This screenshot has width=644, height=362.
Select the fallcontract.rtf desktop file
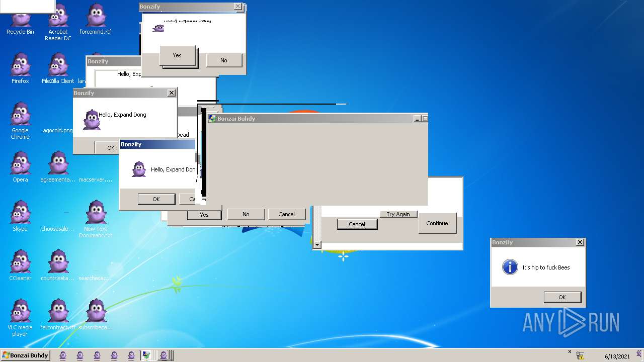58,315
